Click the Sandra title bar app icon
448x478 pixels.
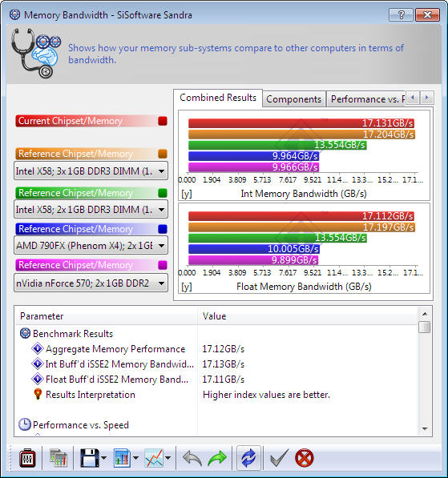[14, 14]
